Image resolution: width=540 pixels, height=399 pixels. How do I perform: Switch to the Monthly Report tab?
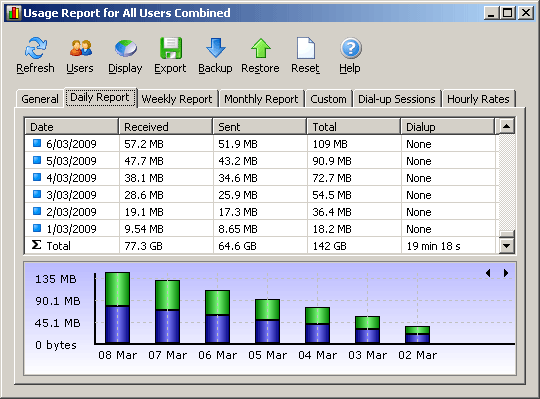tap(261, 99)
